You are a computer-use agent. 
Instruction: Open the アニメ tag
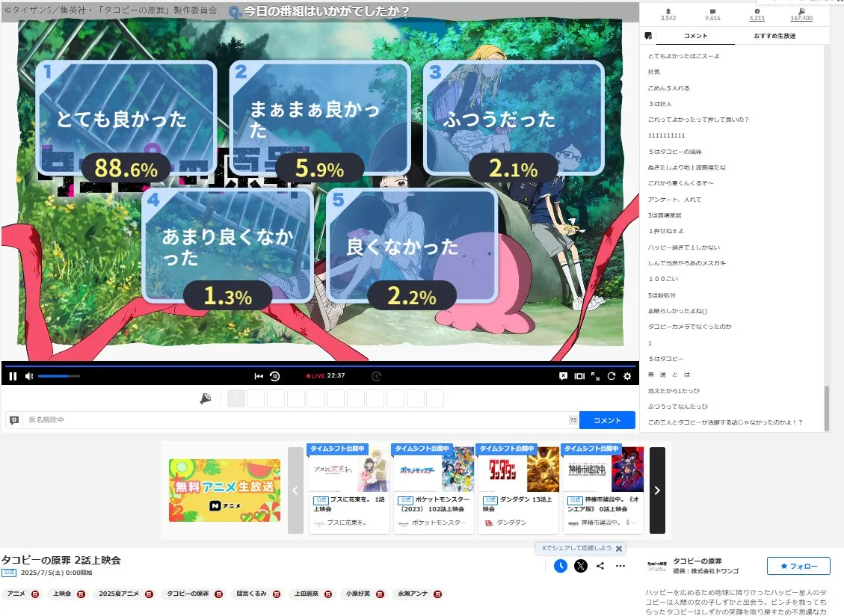point(16,594)
